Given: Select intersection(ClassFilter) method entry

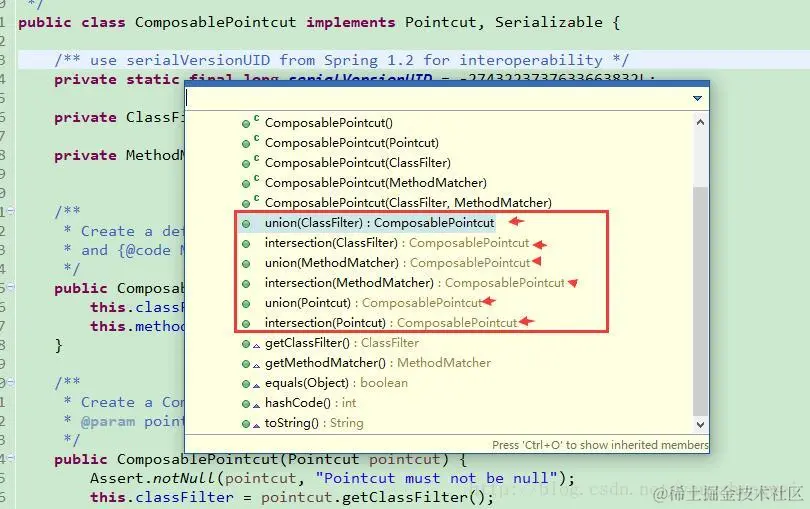Looking at the screenshot, I should tap(397, 243).
